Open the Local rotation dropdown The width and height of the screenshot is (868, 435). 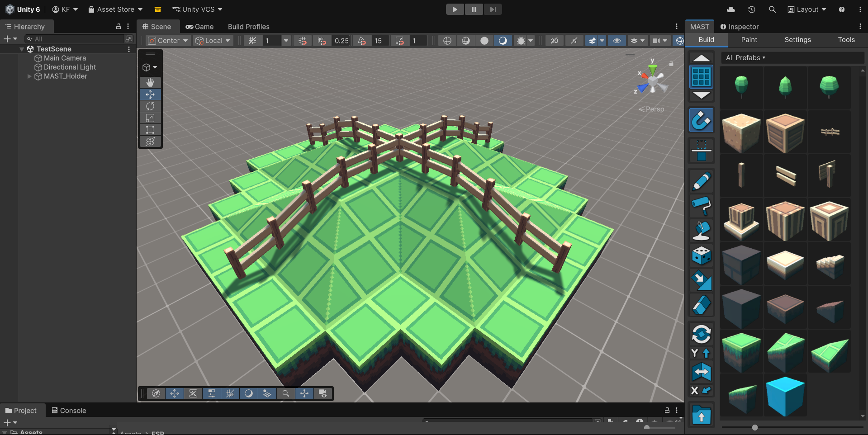coord(213,41)
